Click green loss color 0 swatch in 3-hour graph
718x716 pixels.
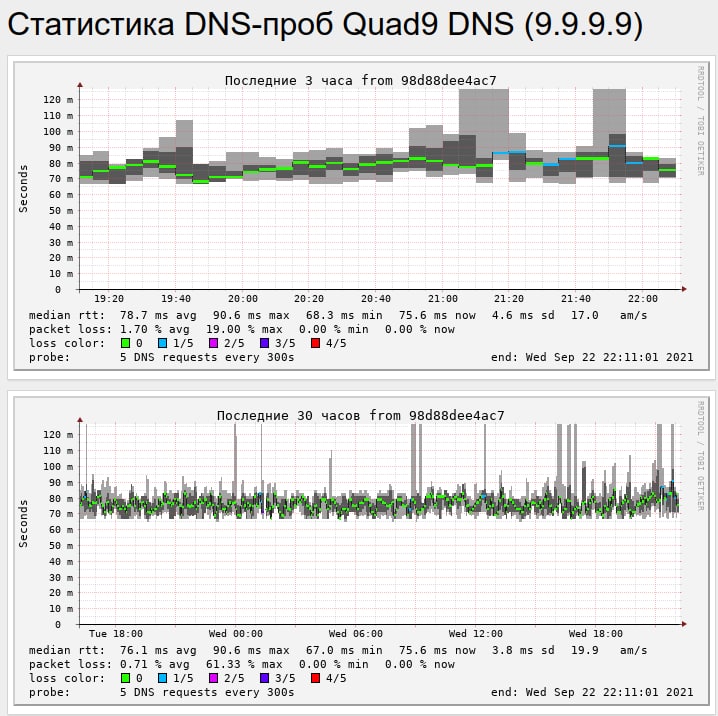pyautogui.click(x=125, y=343)
